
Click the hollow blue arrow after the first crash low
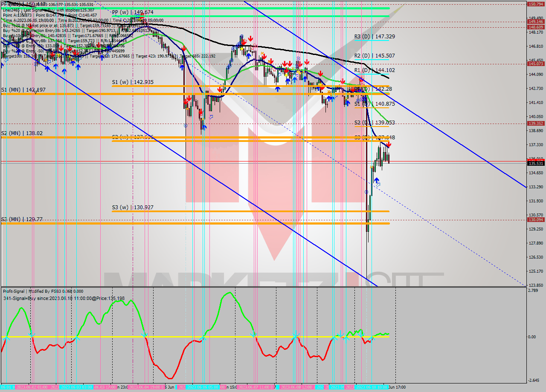[211, 117]
